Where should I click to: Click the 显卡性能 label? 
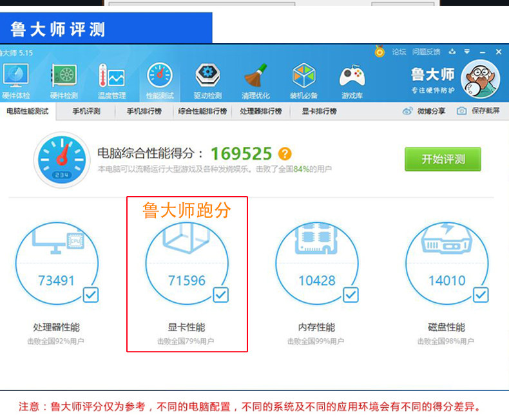click(x=187, y=327)
